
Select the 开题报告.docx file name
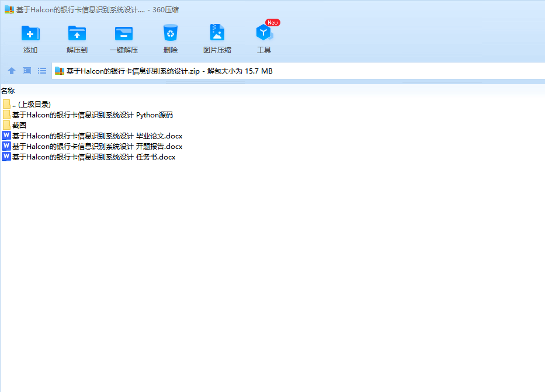pos(98,146)
